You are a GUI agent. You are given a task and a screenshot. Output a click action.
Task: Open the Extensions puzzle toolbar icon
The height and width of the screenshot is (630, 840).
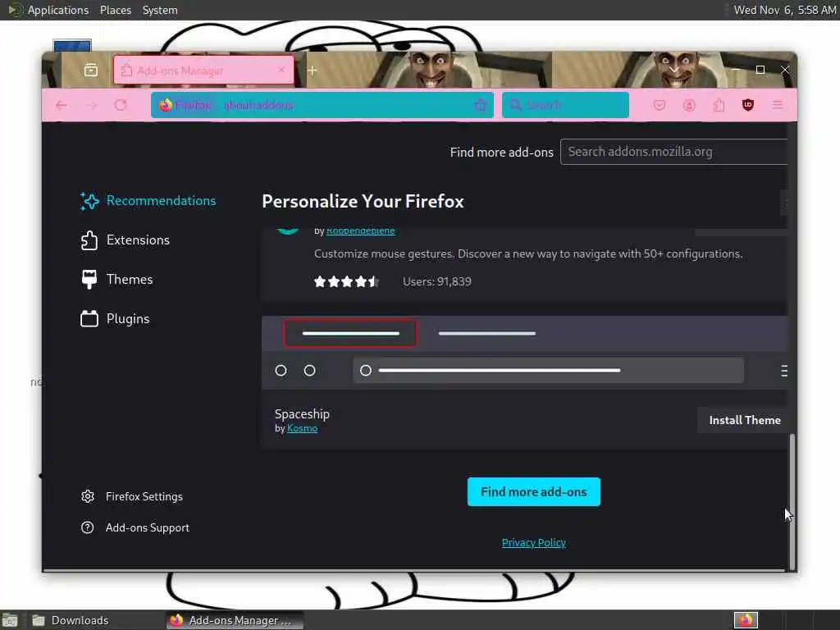(x=719, y=105)
